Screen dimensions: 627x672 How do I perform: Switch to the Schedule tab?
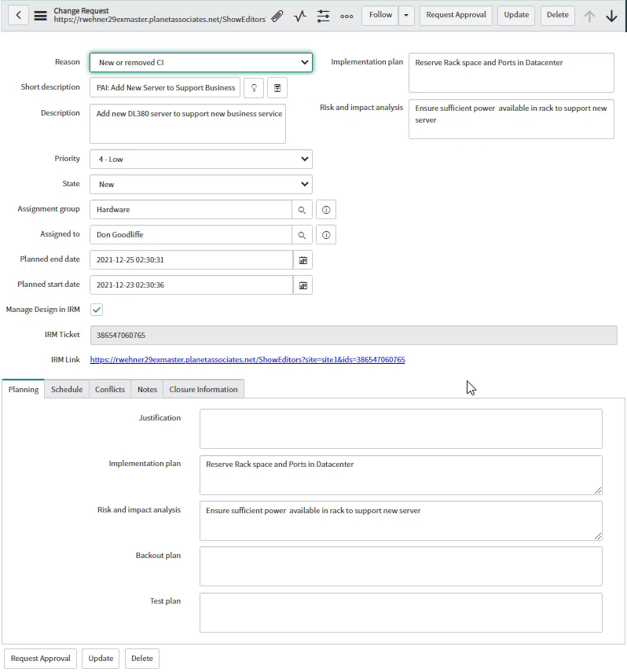coord(67,389)
